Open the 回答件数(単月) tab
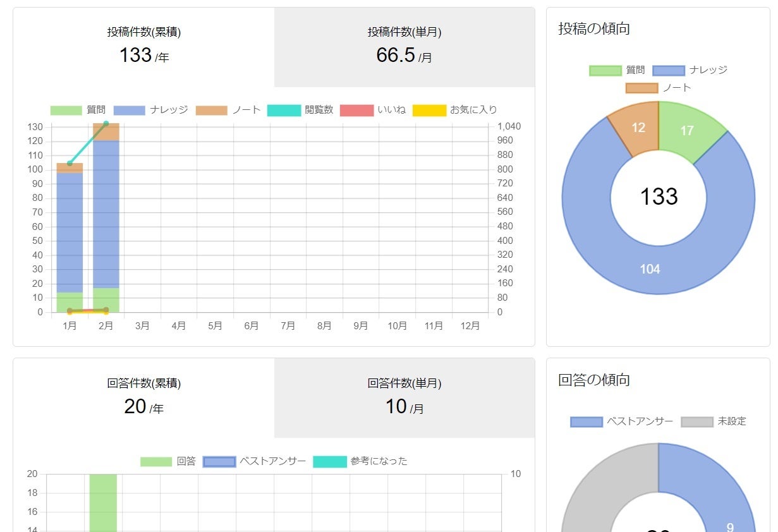 (x=404, y=398)
